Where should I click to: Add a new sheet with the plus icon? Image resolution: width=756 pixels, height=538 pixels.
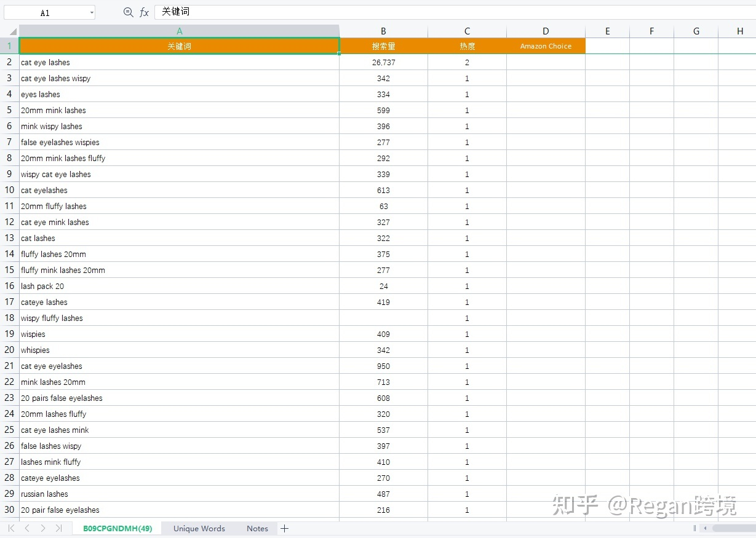[284, 528]
